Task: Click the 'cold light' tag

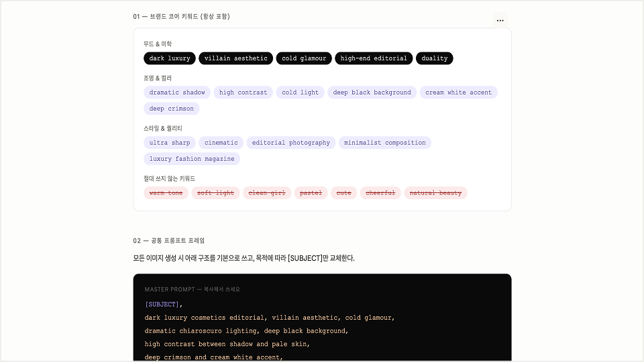Action: 301,93
